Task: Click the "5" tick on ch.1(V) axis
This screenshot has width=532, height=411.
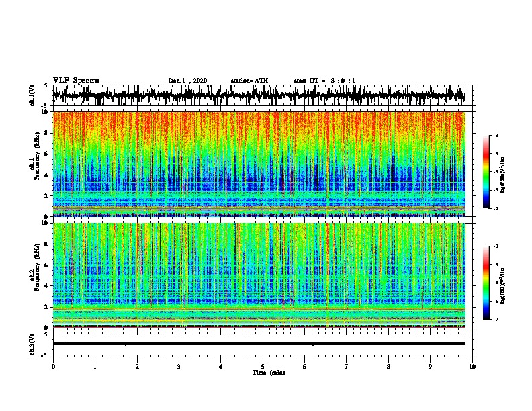Action: 46,85
